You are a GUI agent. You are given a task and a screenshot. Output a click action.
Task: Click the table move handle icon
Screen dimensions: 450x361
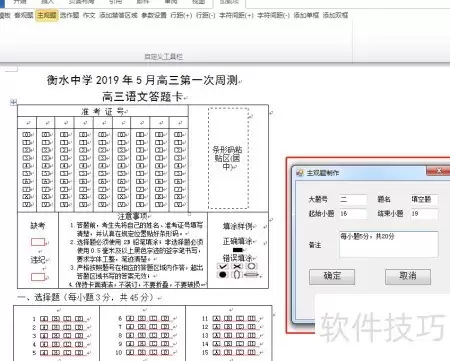tap(13, 102)
